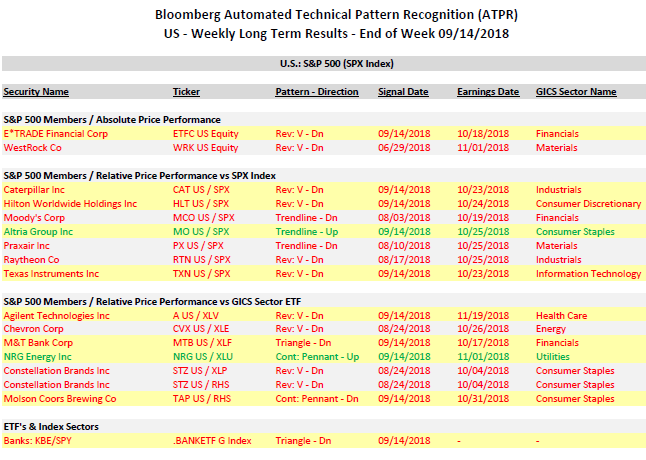This screenshot has width=646, height=460.
Task: Click the Ticker column header
Action: point(186,92)
